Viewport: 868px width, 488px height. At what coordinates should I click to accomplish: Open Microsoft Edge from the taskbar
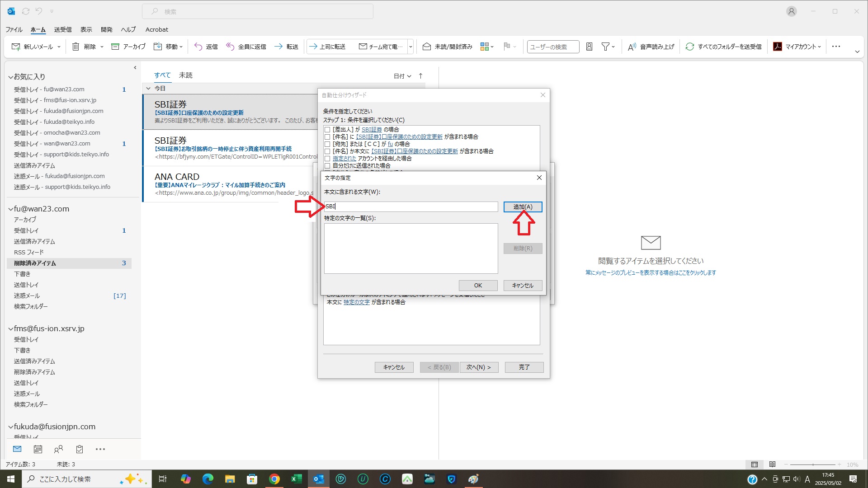tap(208, 479)
